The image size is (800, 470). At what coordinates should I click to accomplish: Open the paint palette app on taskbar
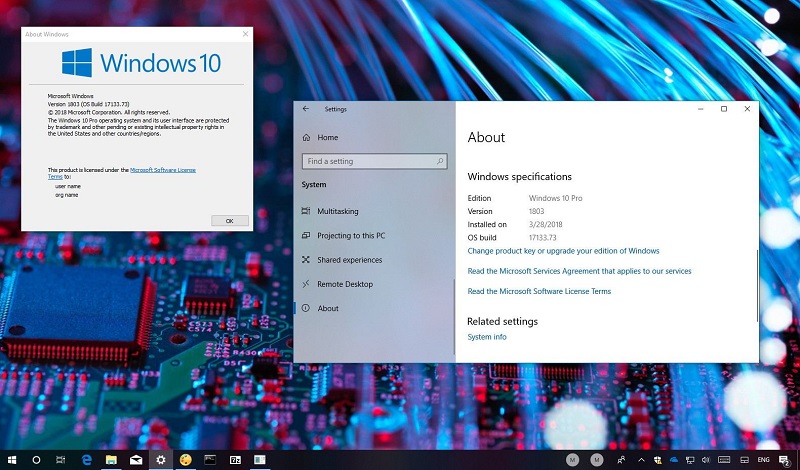pyautogui.click(x=186, y=460)
